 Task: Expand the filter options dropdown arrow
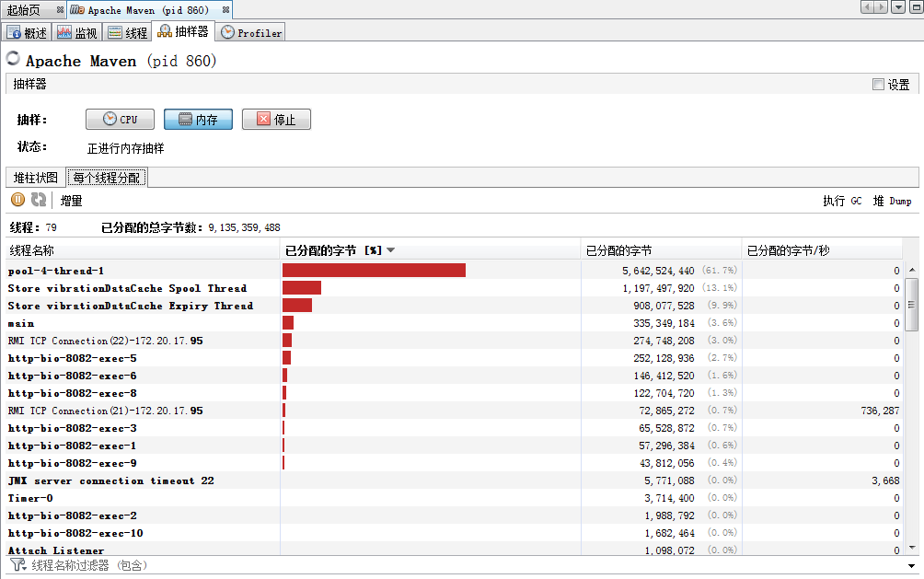pos(912,566)
